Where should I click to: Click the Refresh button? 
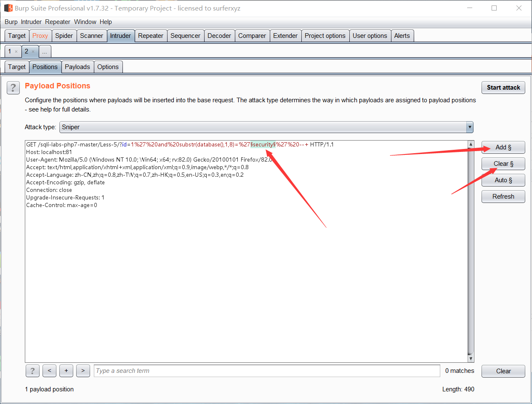tap(503, 197)
